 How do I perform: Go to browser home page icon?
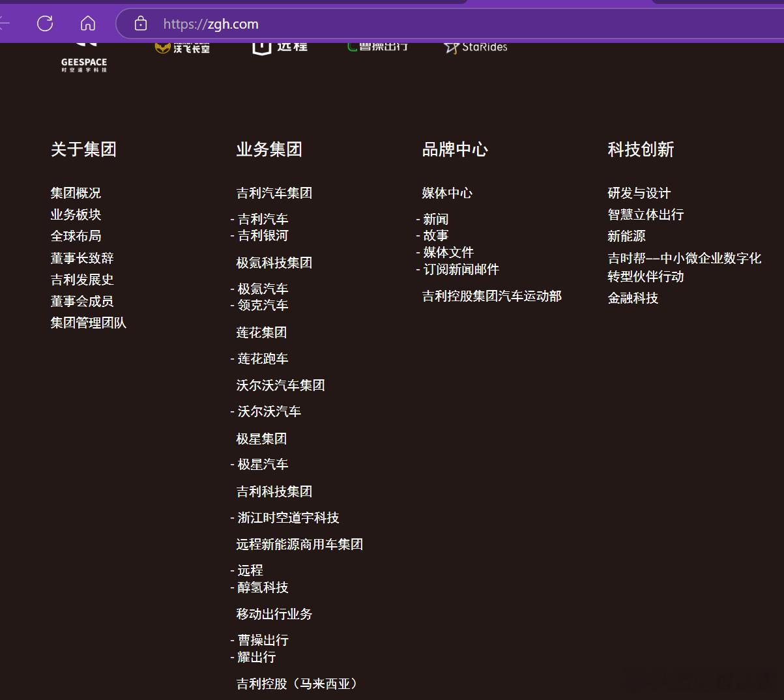pos(88,24)
